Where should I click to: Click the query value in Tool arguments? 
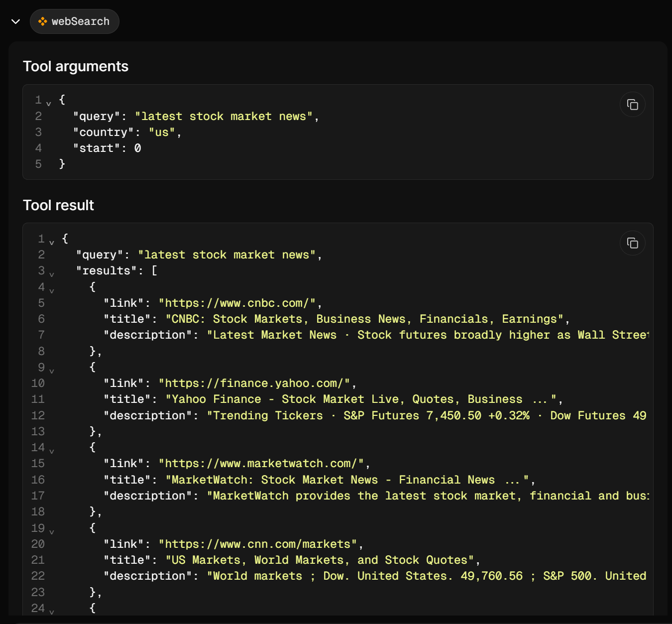pyautogui.click(x=224, y=116)
